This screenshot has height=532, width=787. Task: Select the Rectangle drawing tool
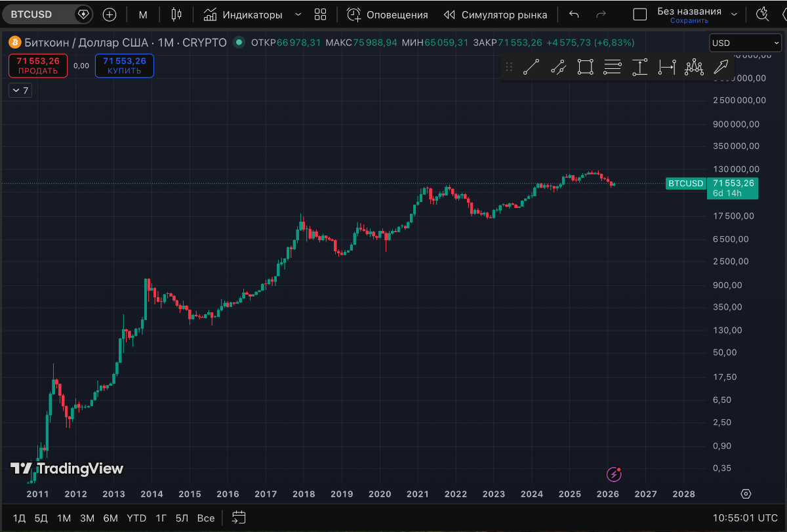(585, 67)
